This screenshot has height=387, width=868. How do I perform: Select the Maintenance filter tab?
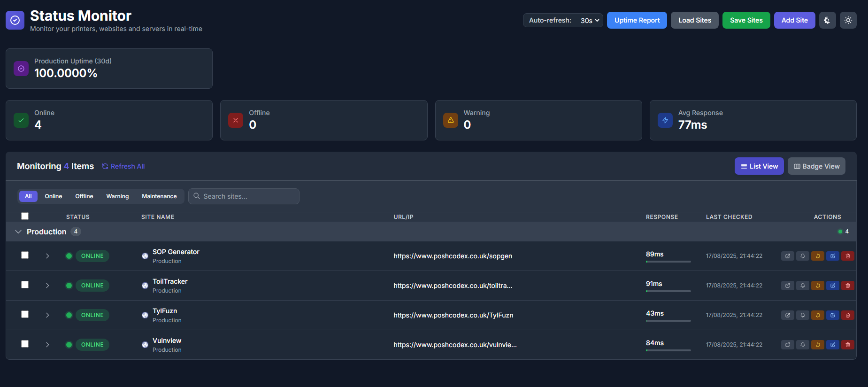(x=159, y=196)
